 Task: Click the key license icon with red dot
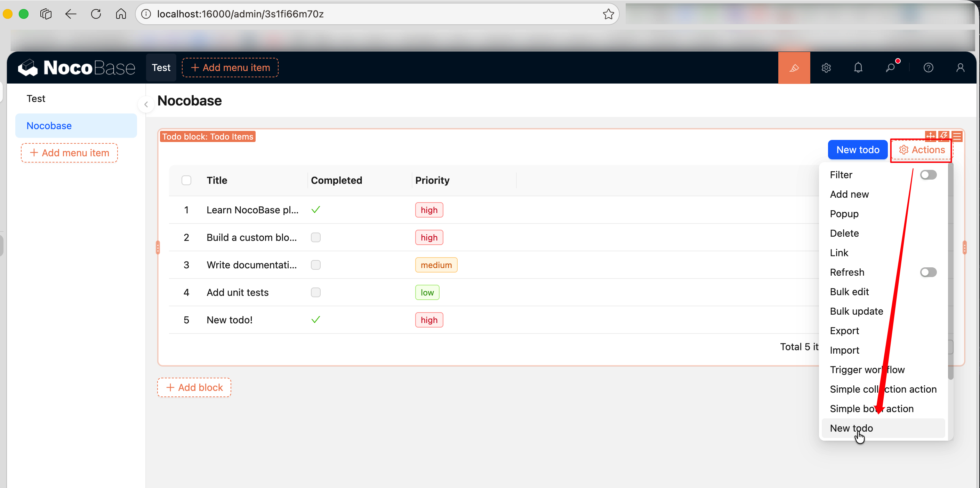(890, 68)
